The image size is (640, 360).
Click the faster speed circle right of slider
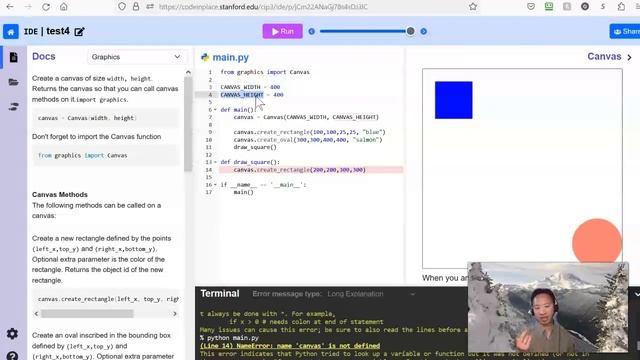pos(424,31)
